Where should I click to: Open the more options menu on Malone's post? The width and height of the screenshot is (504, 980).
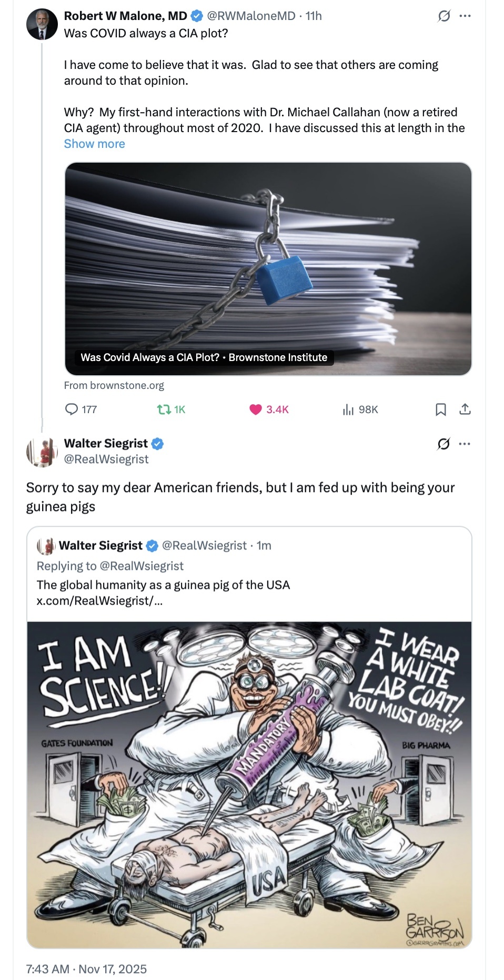point(465,16)
